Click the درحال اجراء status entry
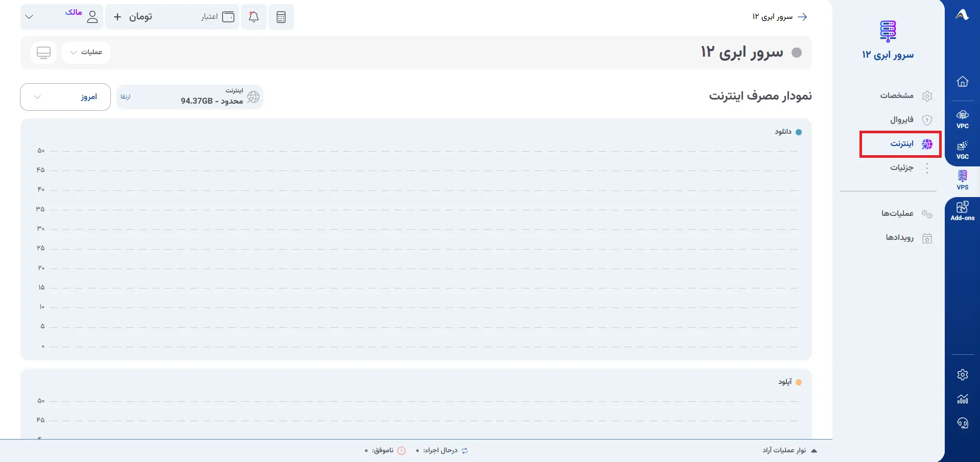 [x=442, y=450]
